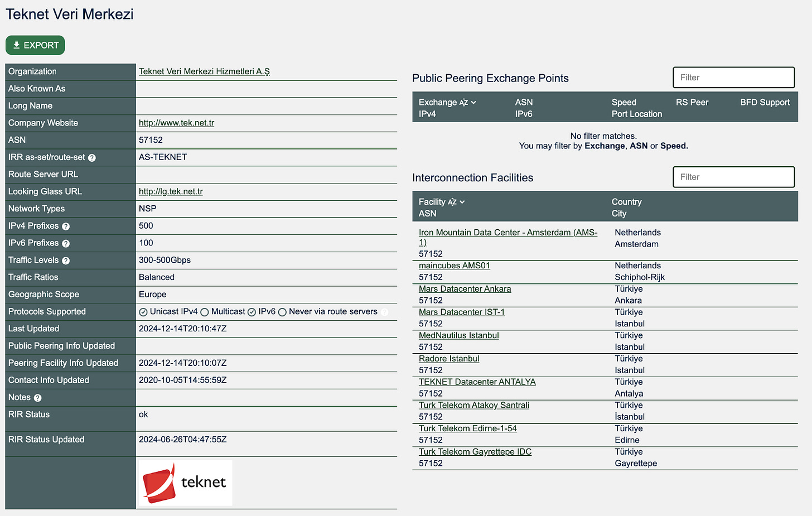The width and height of the screenshot is (812, 516).
Task: Open maincubes AMS01 facility link
Action: coord(455,266)
